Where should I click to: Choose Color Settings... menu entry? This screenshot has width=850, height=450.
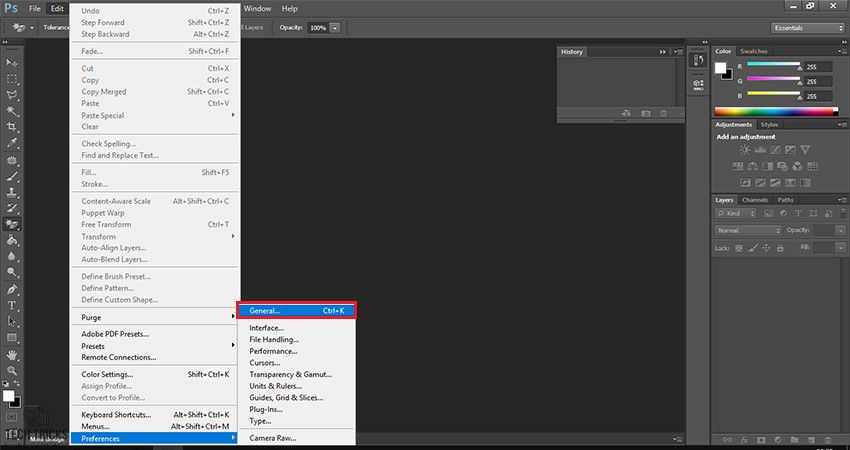click(155, 375)
